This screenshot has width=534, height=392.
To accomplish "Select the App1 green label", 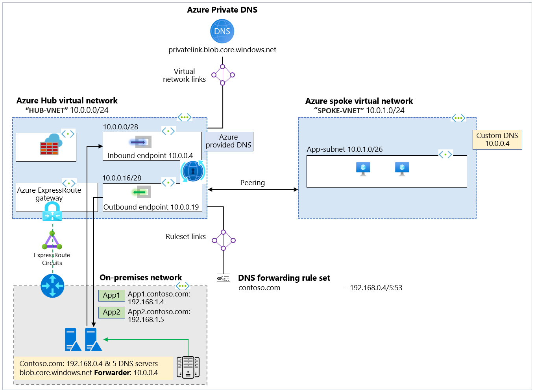I will (111, 295).
